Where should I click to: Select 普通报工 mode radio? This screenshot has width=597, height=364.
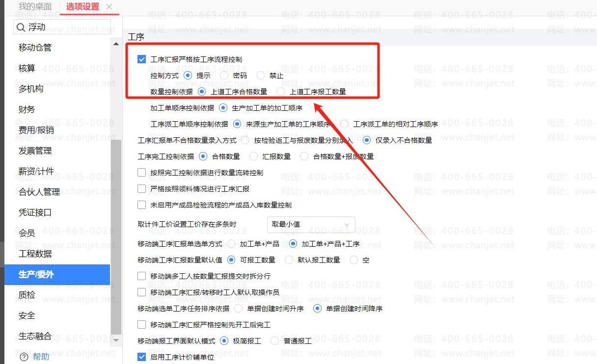point(275,341)
